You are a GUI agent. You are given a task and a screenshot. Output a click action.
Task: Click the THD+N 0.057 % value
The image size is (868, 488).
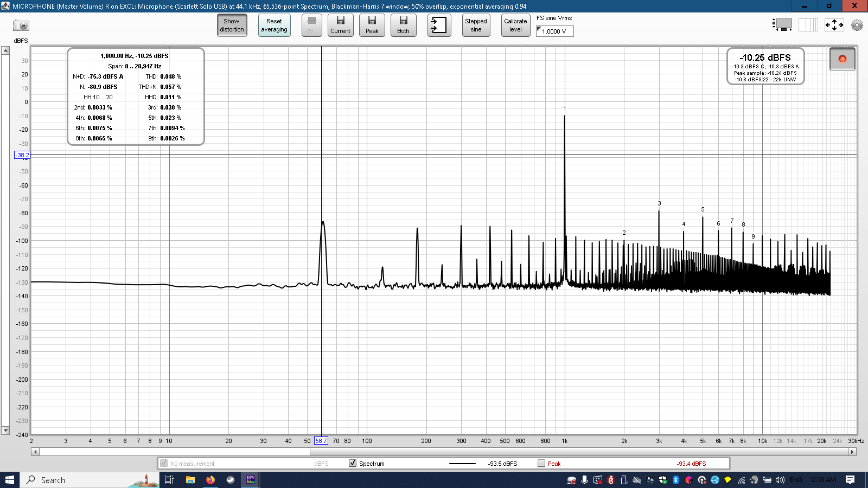pos(171,87)
